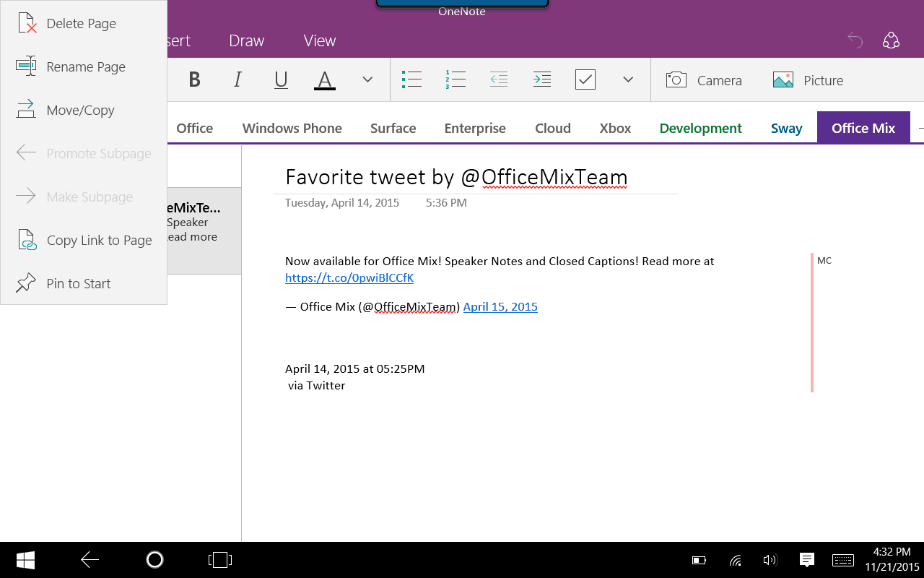This screenshot has width=924, height=578.
Task: Undo the last action arrow
Action: [x=855, y=40]
